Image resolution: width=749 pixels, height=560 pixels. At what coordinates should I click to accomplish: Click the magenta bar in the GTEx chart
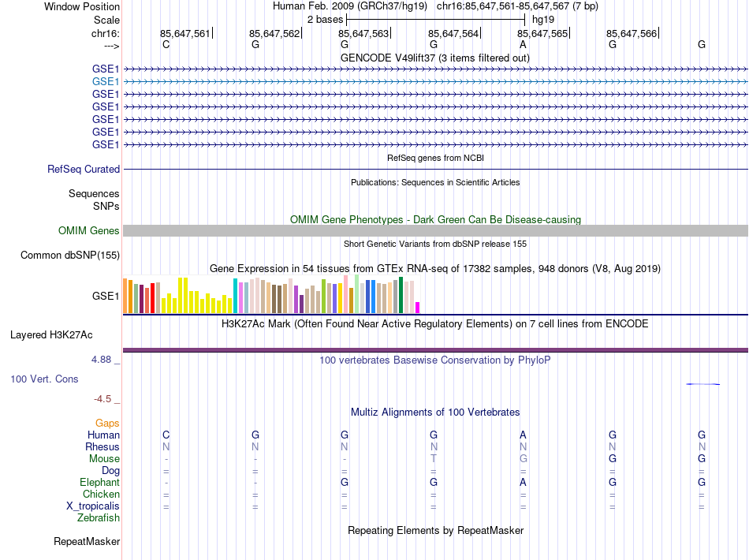[418, 308]
